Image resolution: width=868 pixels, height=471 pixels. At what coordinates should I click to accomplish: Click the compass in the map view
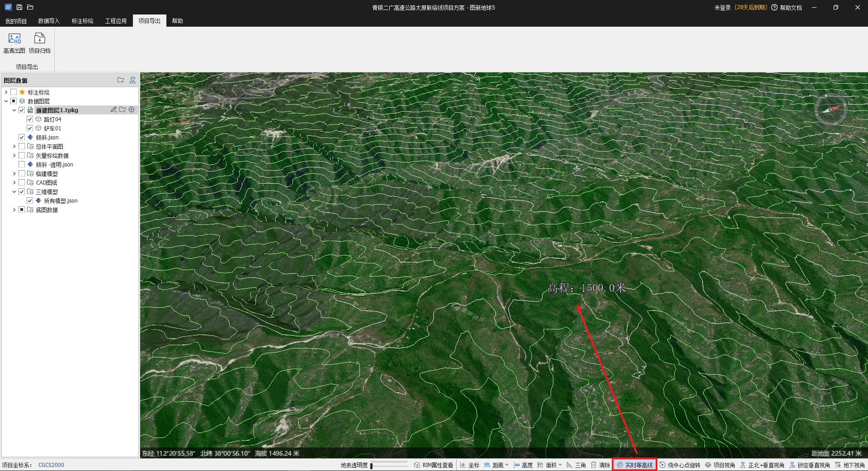pyautogui.click(x=830, y=109)
